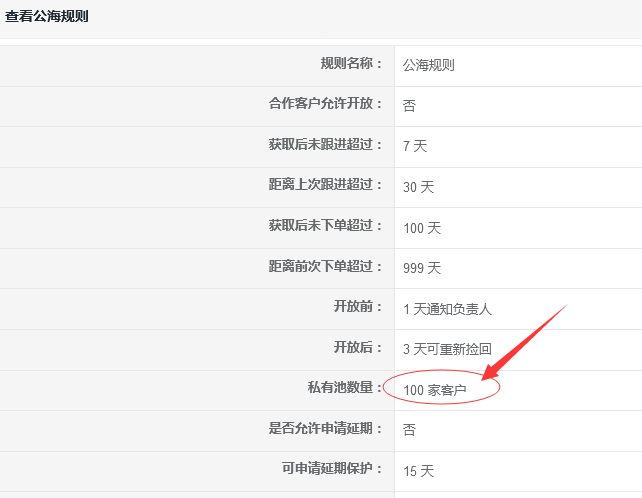Select the 7 天 value
This screenshot has height=498, width=642.
[x=415, y=146]
